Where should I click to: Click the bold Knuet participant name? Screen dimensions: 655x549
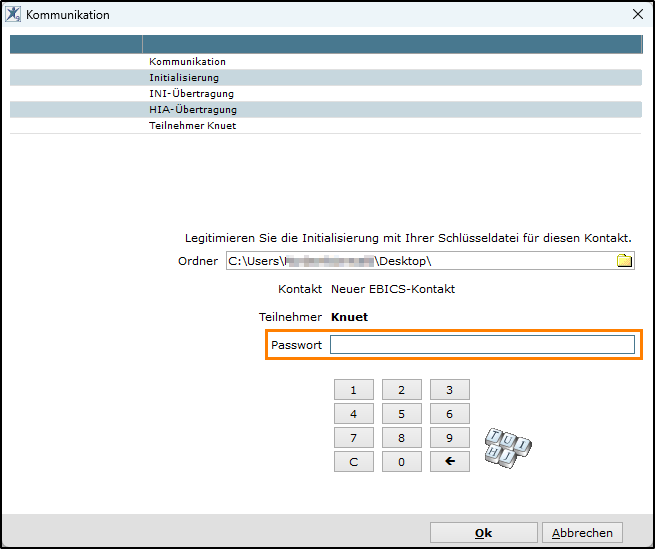[x=349, y=317]
